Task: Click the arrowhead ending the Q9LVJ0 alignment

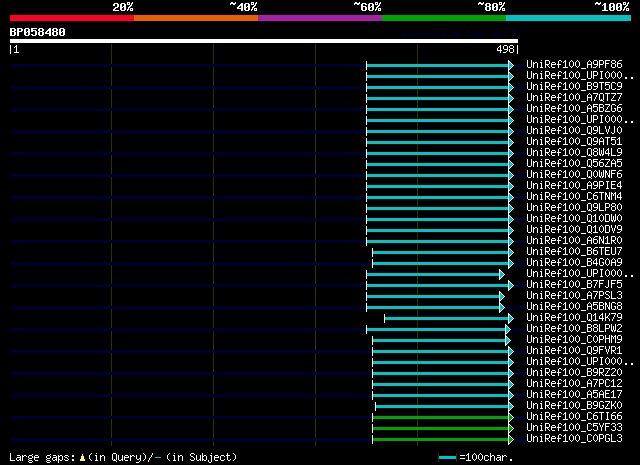Action: [511, 131]
